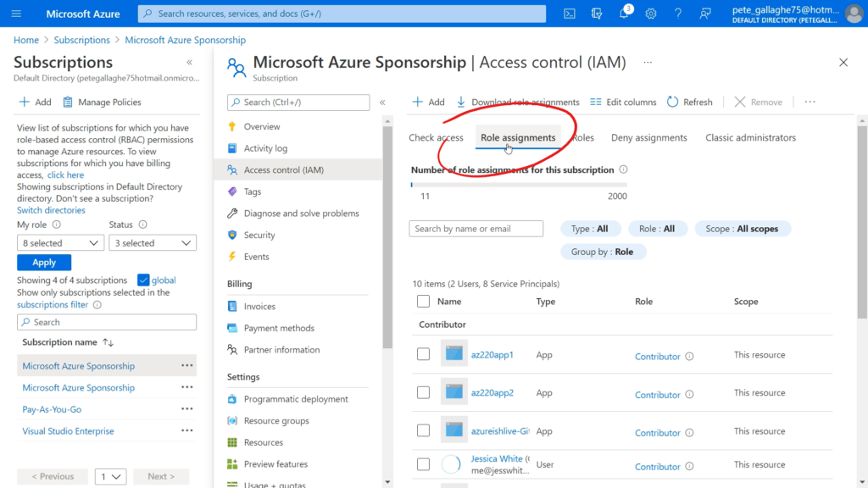Image resolution: width=868 pixels, height=488 pixels.
Task: Click the Tags icon in menu
Action: click(232, 191)
